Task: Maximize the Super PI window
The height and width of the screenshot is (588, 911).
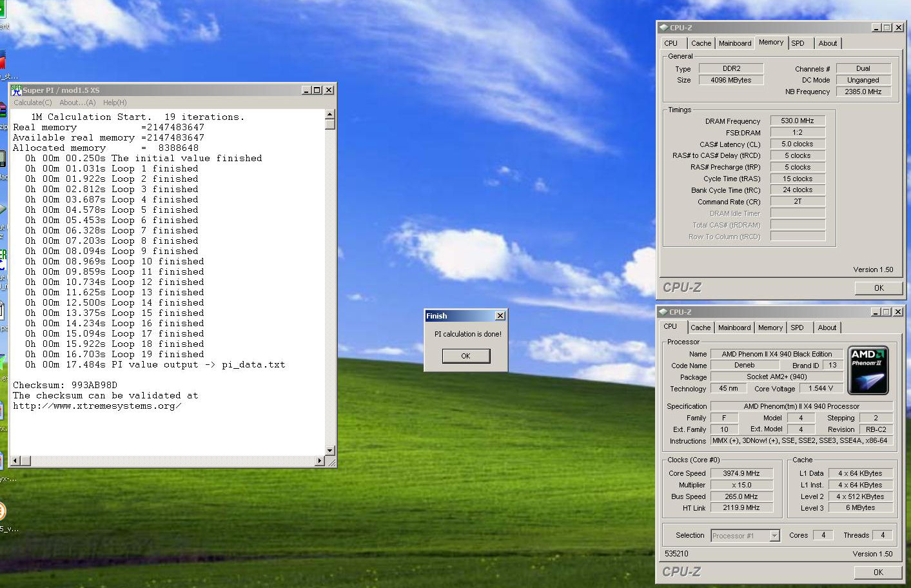Action: pos(317,90)
